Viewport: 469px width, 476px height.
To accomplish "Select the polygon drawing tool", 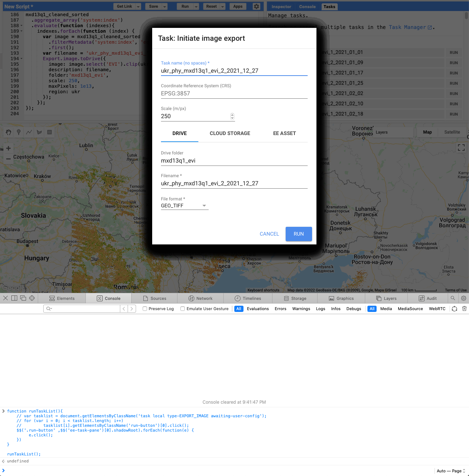I will (39, 132).
